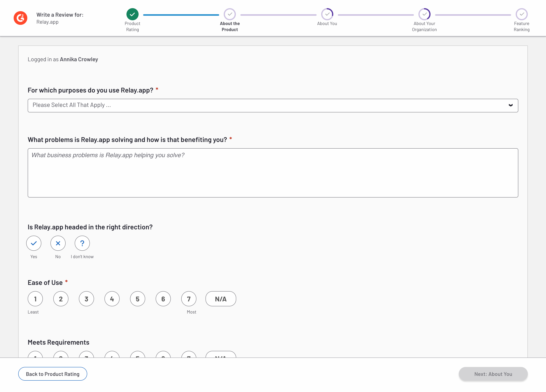The image size is (546, 392).
Task: Click the 'Most' label under rating 7
Action: (191, 312)
